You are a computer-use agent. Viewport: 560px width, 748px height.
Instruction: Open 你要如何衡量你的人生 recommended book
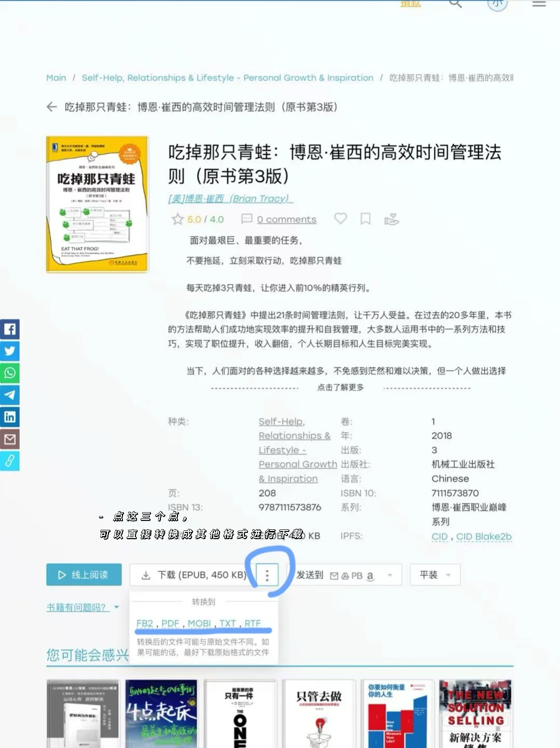398,714
